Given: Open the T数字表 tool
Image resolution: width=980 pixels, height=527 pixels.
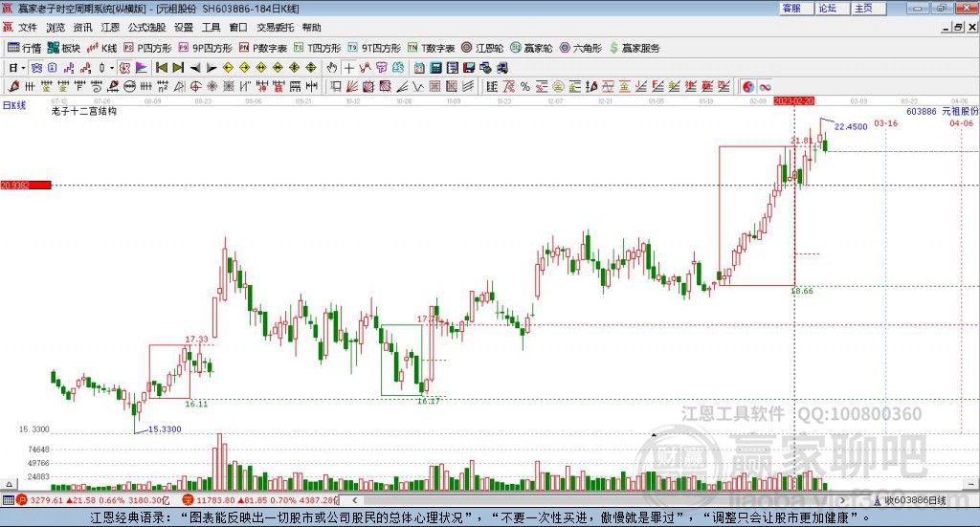Looking at the screenshot, I should point(432,48).
